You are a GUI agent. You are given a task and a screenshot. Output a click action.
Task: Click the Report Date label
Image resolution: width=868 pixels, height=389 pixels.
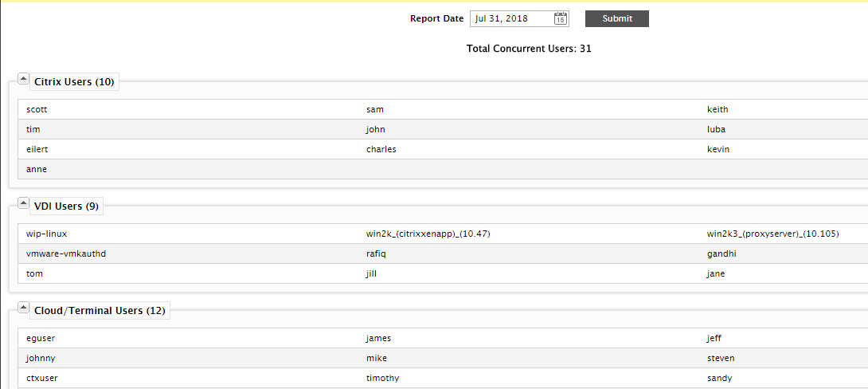(436, 18)
